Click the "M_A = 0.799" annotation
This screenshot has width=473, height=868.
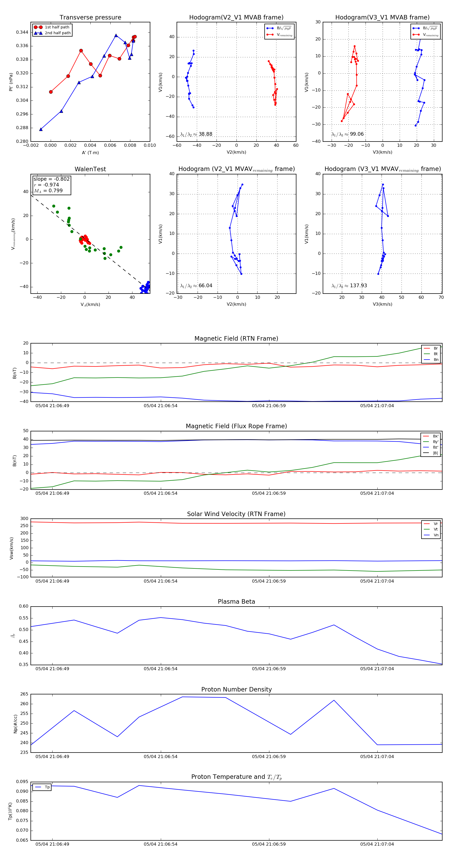(48, 191)
